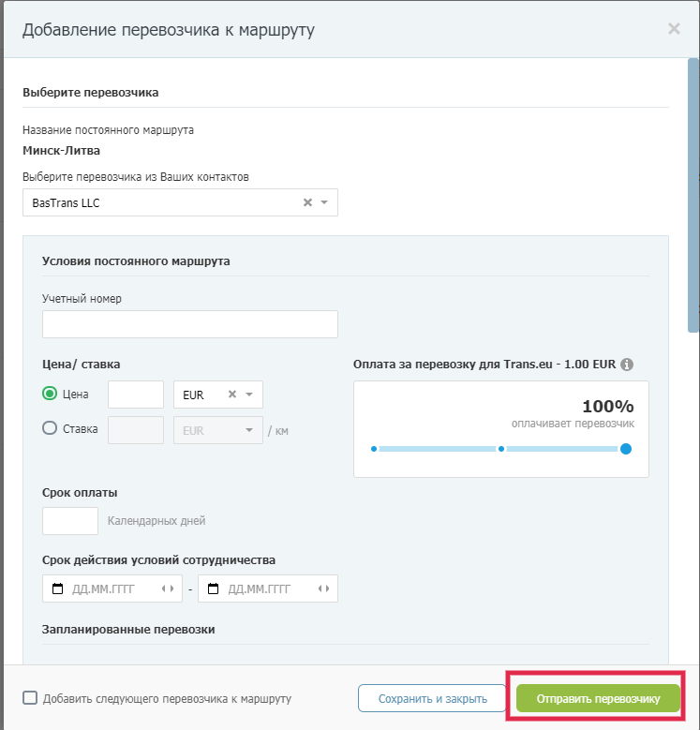Open the start date calendar icon

tap(57, 588)
